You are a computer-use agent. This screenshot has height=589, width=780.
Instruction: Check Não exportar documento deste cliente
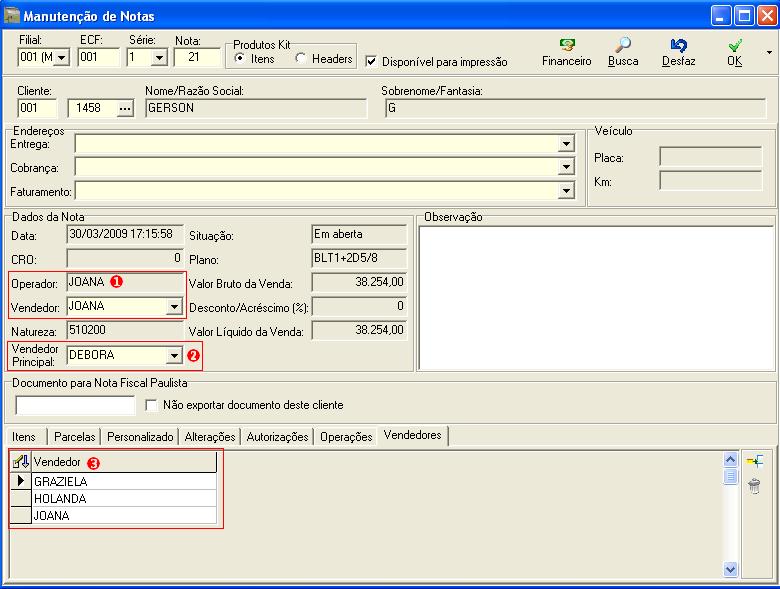click(152, 405)
